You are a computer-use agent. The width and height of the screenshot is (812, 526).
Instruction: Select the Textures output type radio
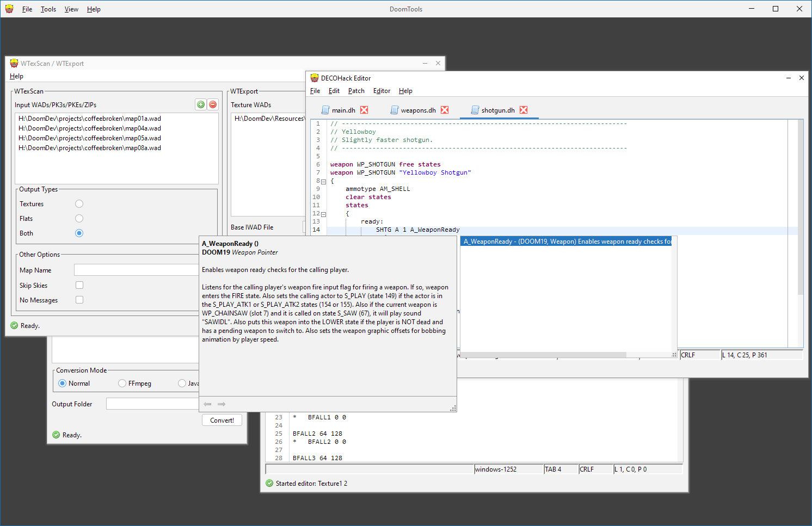tap(79, 204)
